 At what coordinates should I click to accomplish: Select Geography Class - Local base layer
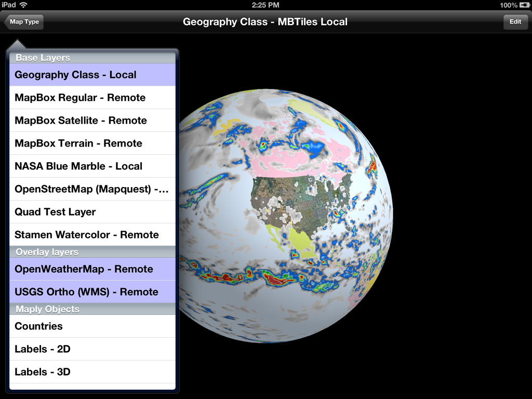coord(92,75)
